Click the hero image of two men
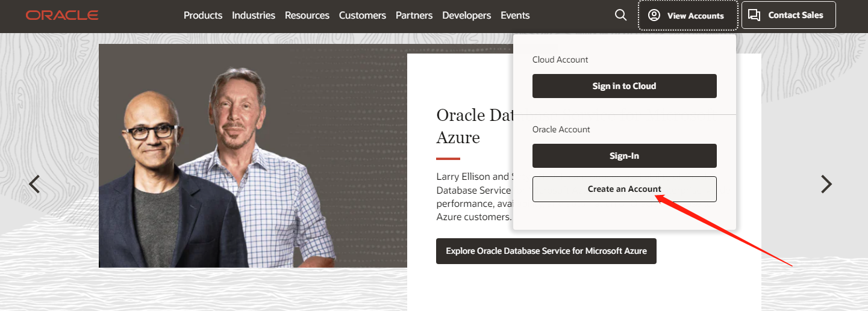Screen dimensions: 868x311 click(x=253, y=156)
